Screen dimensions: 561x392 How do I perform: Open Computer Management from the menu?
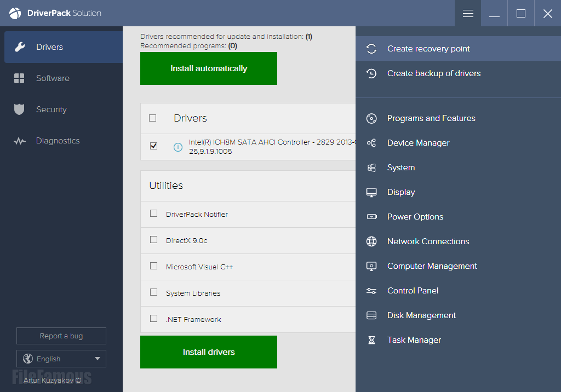[x=459, y=266]
